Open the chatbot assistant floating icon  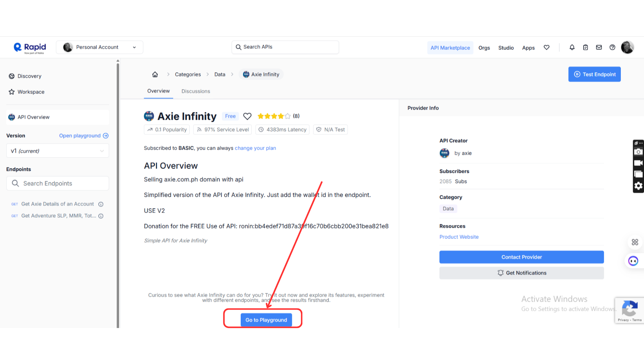[633, 261]
